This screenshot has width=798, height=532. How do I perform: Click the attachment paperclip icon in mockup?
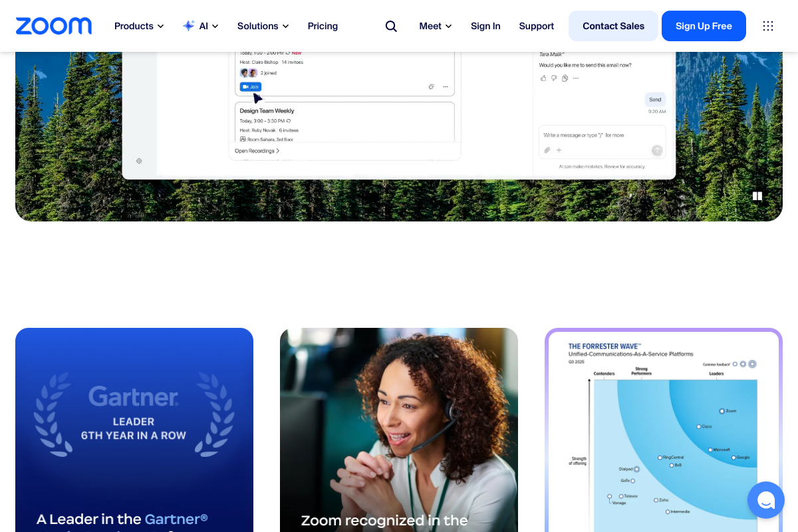[547, 150]
